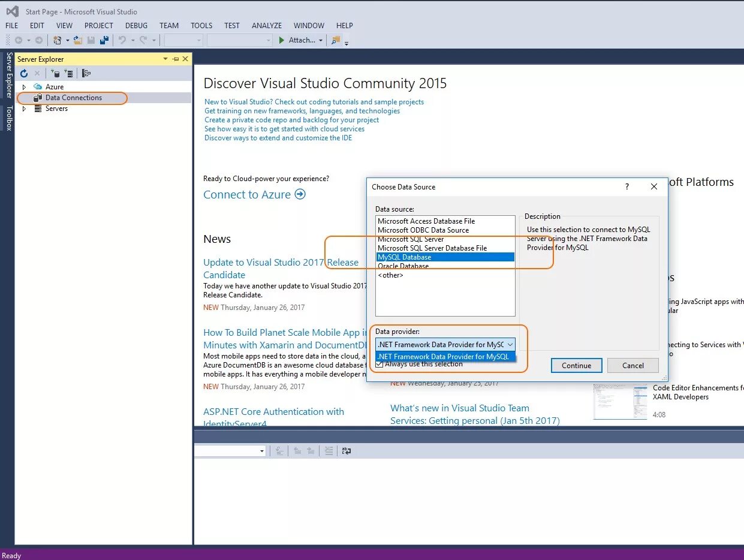Click the Go to Previous Message icon
The image size is (744, 560).
point(297,451)
